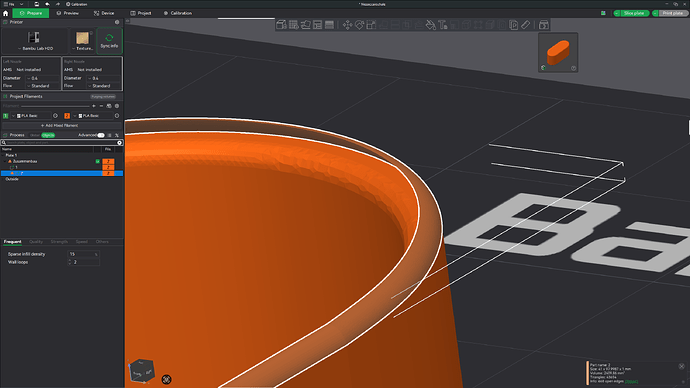This screenshot has width=690, height=388.
Task: Collapse the Zusammenbau tree item
Action: (x=5, y=161)
